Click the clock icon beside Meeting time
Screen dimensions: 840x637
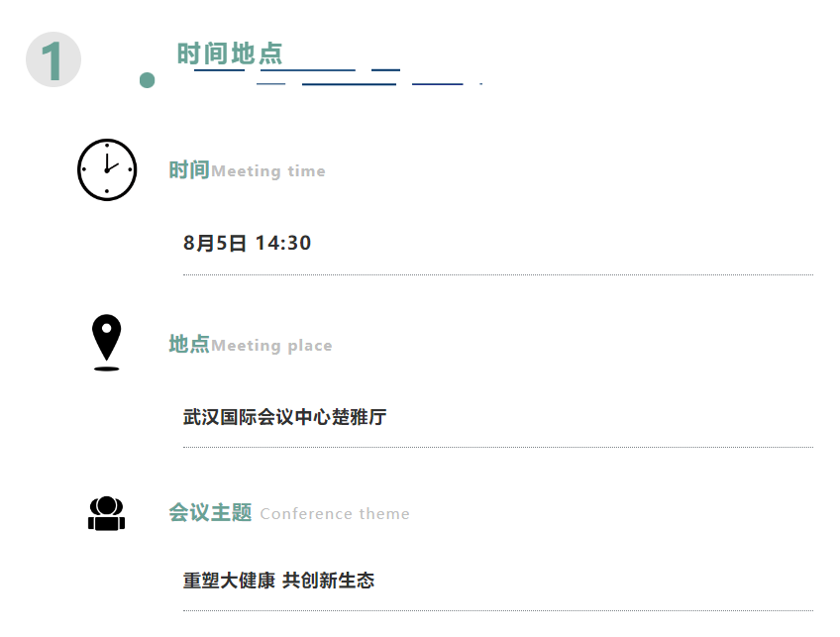[x=107, y=169]
